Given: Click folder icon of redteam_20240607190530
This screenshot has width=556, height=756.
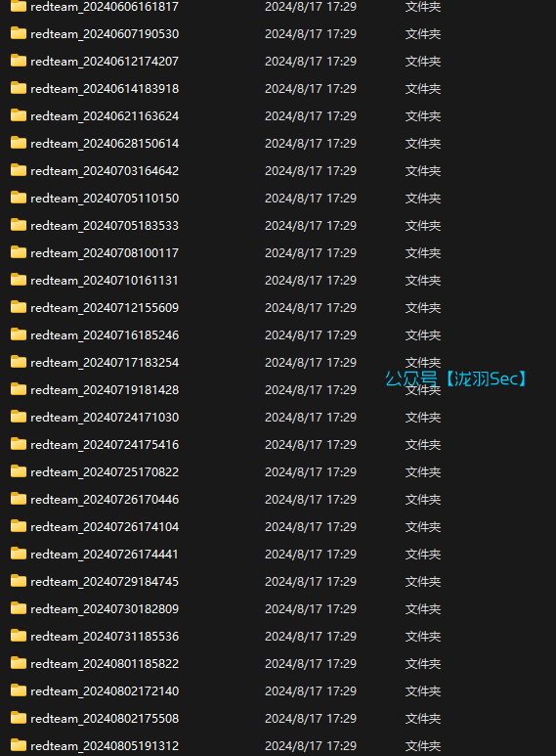Looking at the screenshot, I should pyautogui.click(x=19, y=33).
